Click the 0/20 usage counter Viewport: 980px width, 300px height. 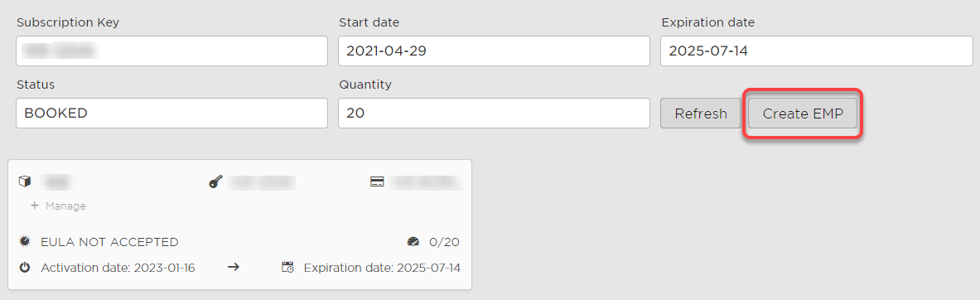(x=444, y=242)
